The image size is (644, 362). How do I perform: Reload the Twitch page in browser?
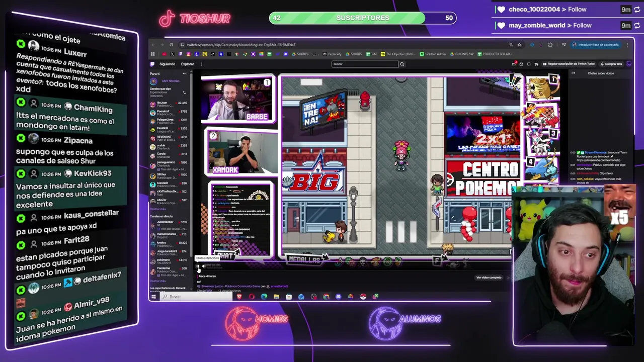pos(171,45)
